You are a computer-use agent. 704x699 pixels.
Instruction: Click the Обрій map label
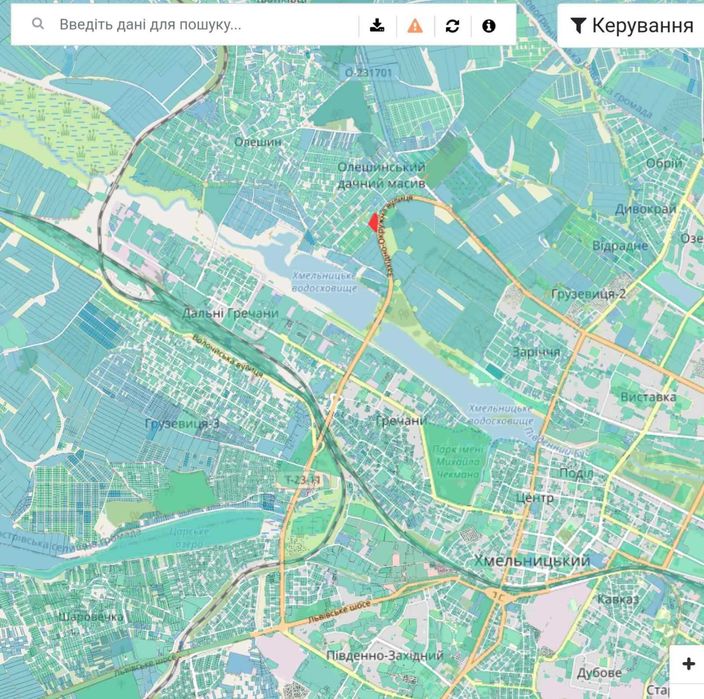(x=664, y=163)
